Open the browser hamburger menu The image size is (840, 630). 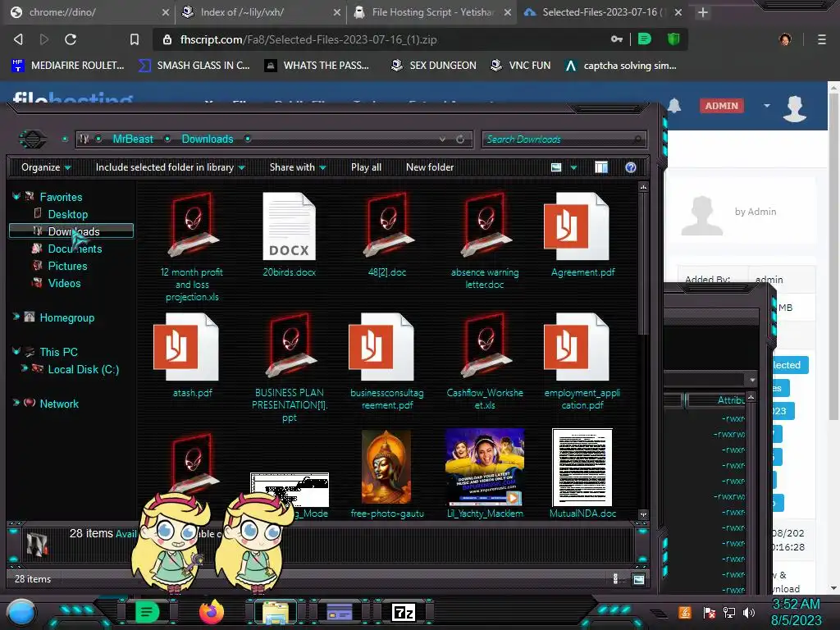[x=821, y=39]
